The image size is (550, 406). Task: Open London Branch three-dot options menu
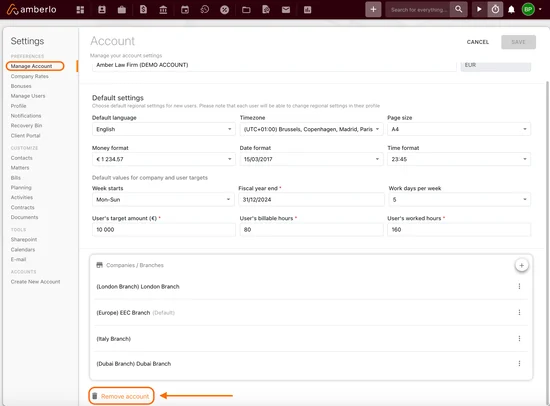coord(519,286)
